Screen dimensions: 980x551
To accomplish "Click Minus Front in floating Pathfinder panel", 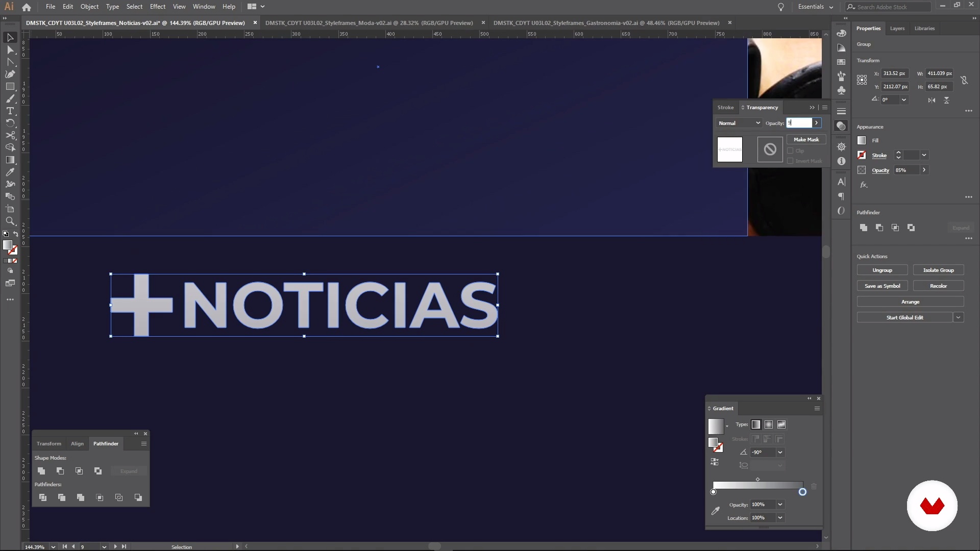I will coord(60,471).
